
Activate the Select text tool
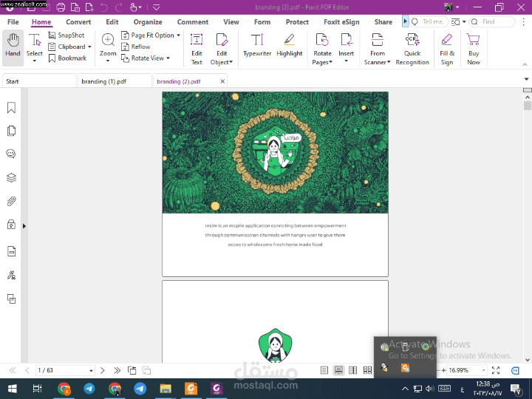pos(34,47)
